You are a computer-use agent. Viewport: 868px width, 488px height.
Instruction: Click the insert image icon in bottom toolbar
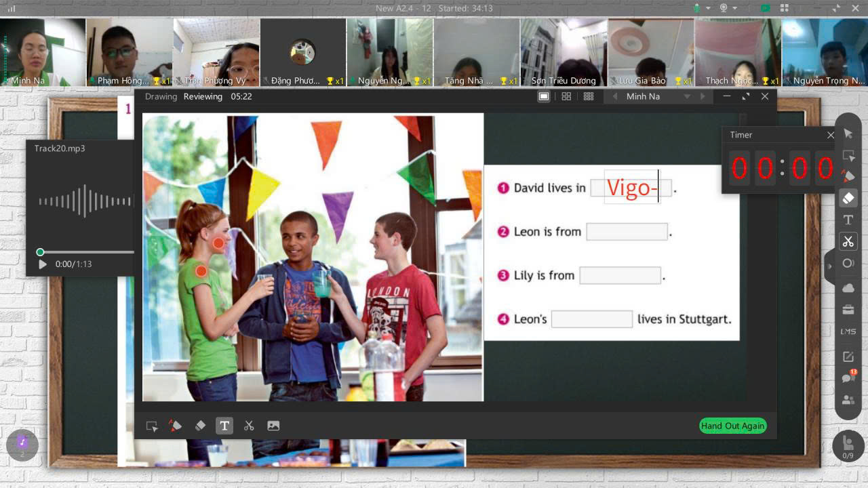[273, 426]
